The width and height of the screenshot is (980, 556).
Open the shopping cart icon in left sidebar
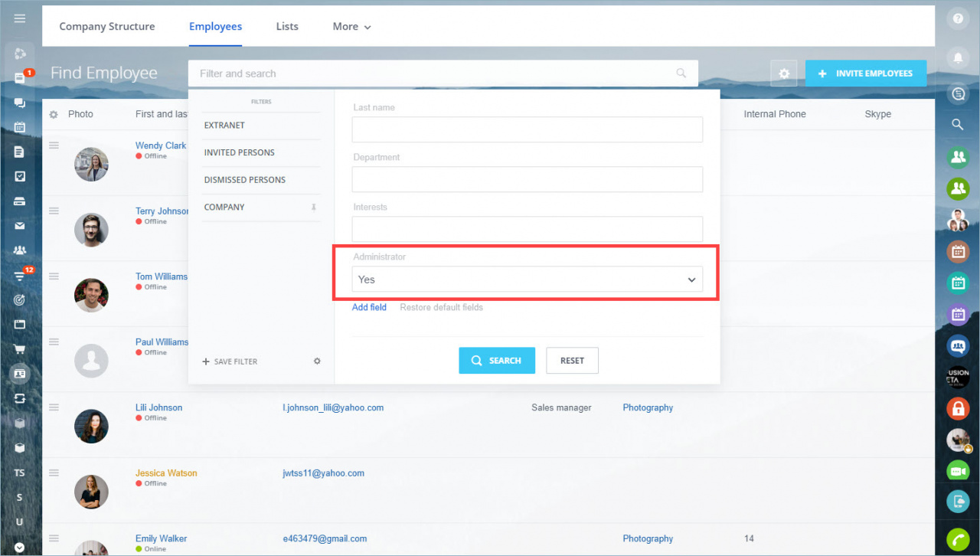(x=20, y=349)
